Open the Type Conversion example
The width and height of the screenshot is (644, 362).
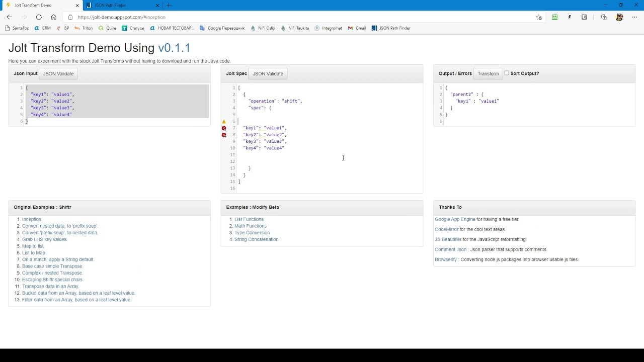(252, 233)
